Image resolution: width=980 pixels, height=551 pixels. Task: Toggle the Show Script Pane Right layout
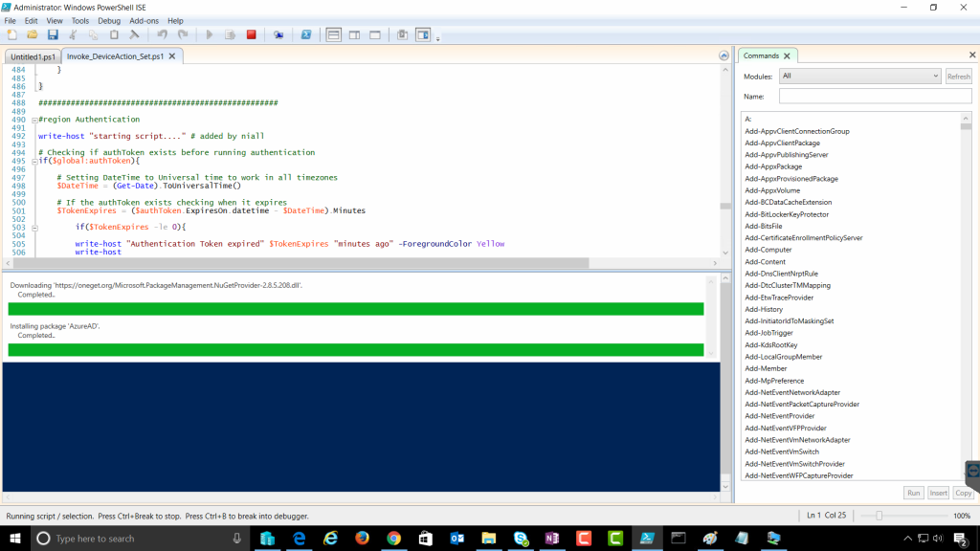pos(355,34)
